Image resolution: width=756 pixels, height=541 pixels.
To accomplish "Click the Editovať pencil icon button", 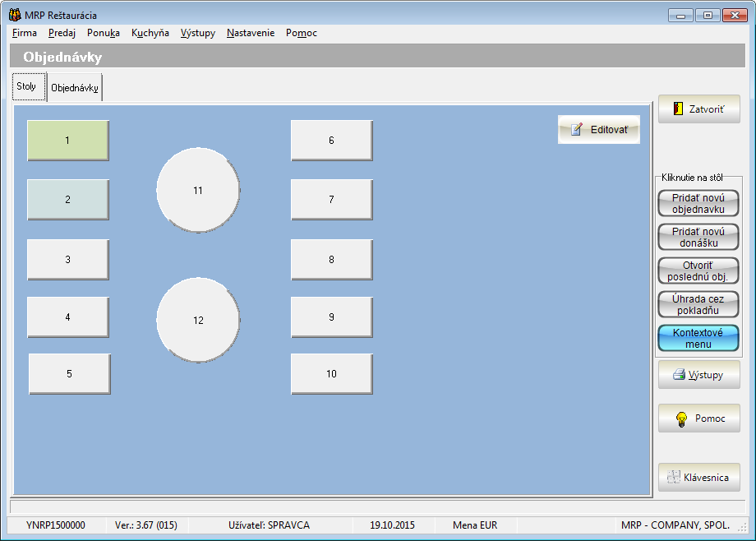I will pos(598,129).
